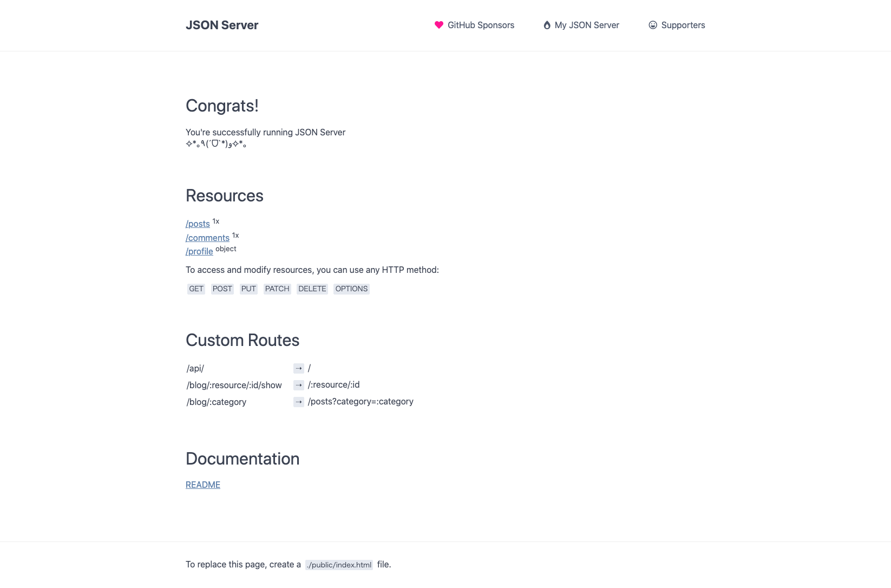Click the /api/ custom route text
891x588 pixels.
[x=195, y=368]
